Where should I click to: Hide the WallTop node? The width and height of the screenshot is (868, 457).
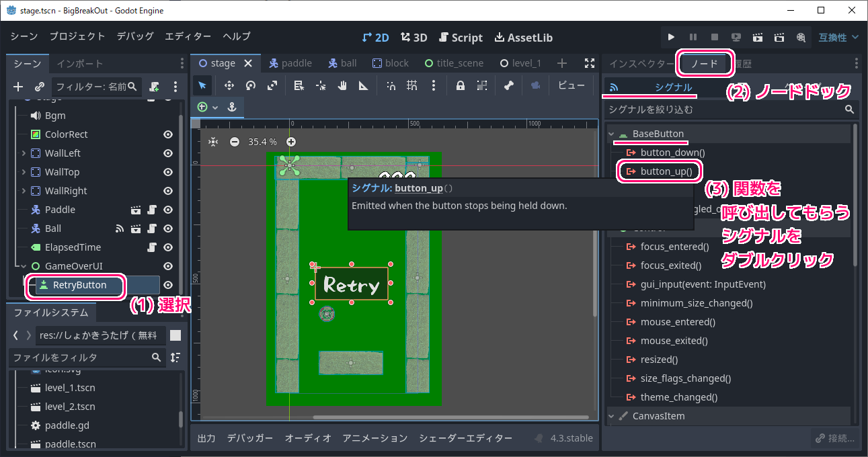pos(168,172)
